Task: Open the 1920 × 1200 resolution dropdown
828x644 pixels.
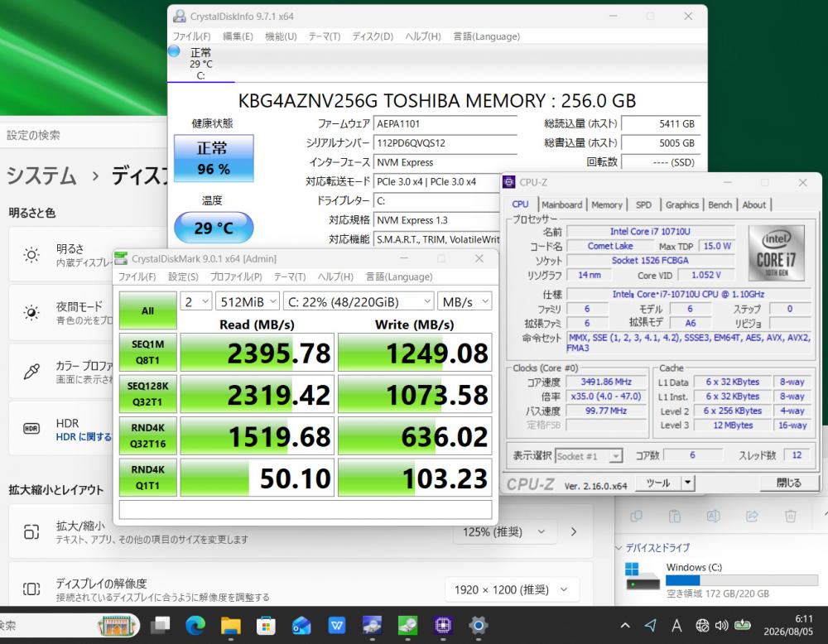Action: (511, 589)
